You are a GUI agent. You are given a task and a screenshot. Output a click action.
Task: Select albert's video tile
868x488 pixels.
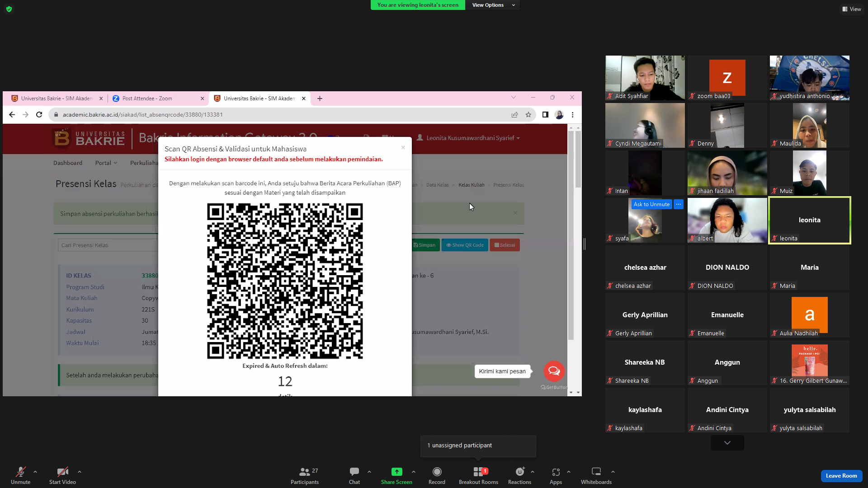point(727,220)
